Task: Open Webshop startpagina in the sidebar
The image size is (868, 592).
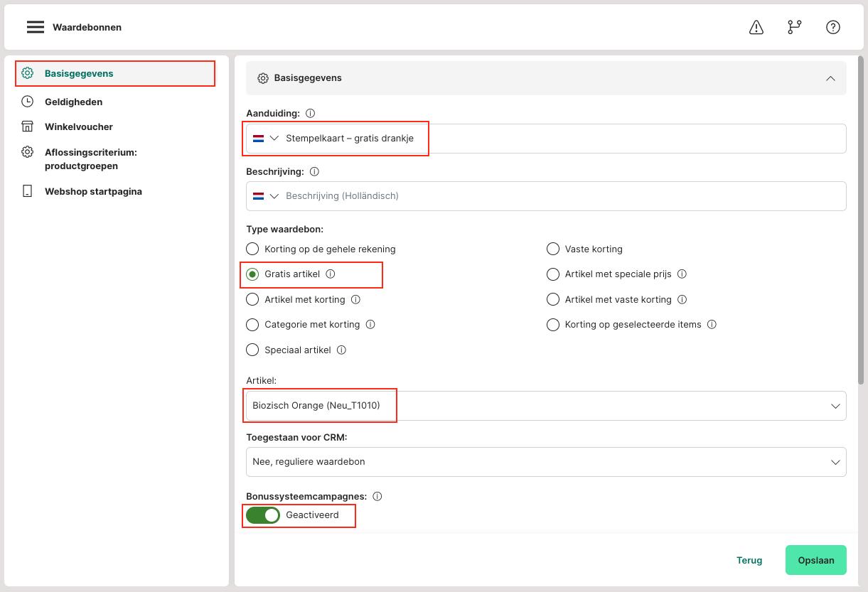Action: [x=93, y=191]
